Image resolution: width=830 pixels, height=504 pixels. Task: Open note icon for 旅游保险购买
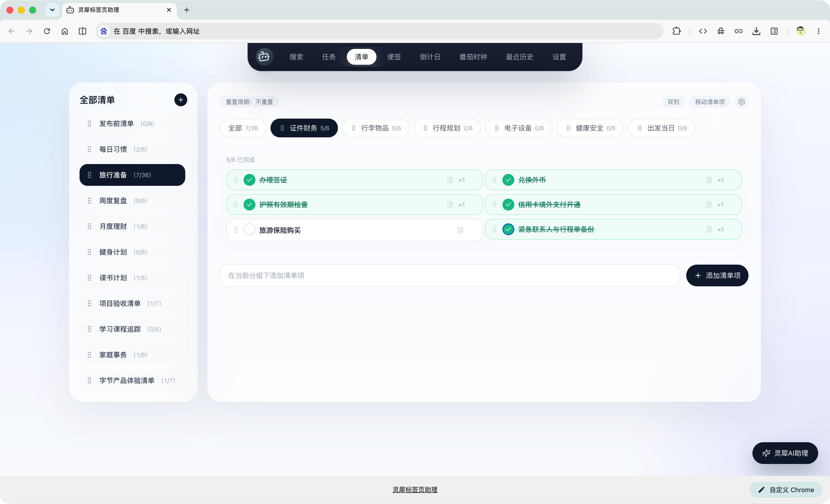coord(460,230)
